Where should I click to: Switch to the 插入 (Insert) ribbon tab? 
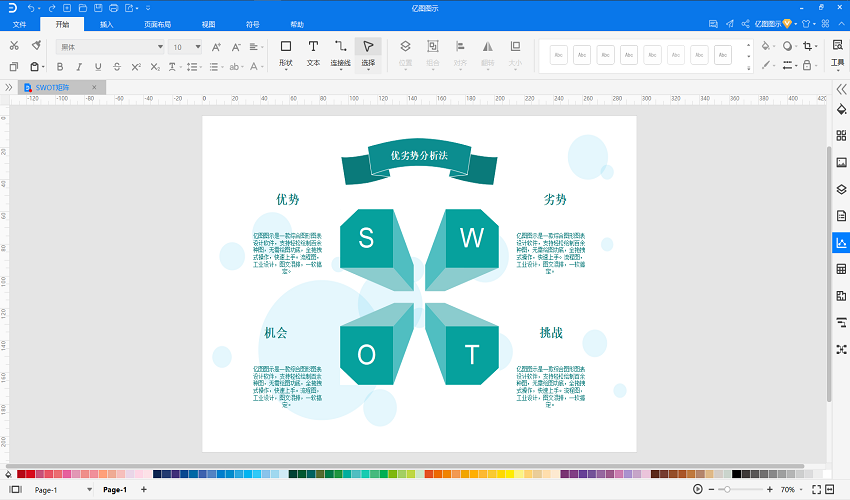106,24
